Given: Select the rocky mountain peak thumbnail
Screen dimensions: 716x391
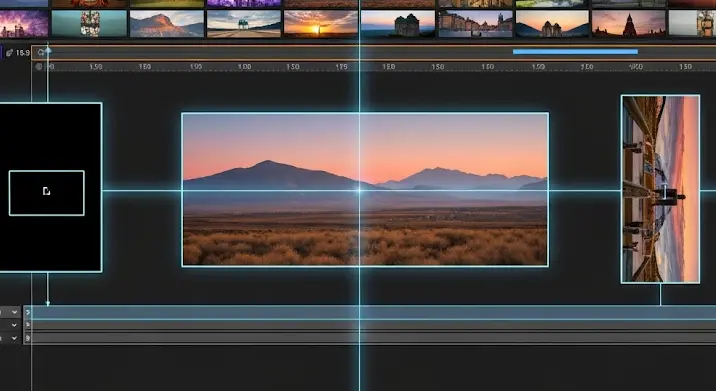Looking at the screenshot, I should (167, 24).
